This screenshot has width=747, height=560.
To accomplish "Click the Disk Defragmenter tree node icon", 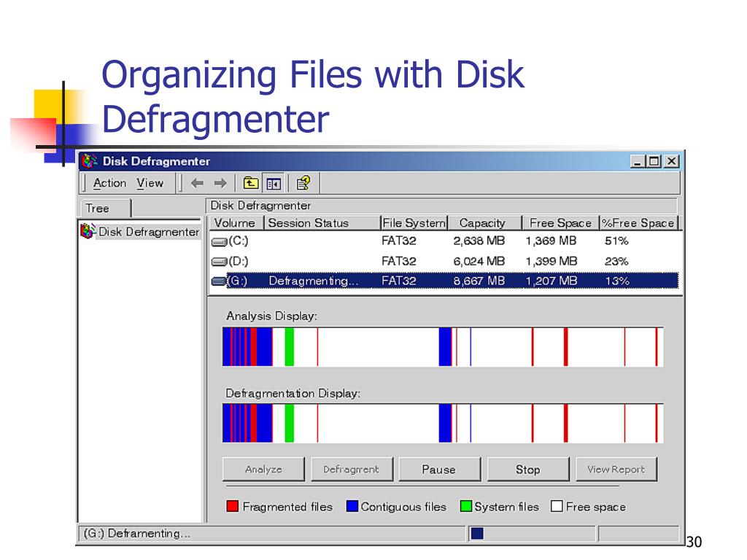I will click(x=88, y=231).
